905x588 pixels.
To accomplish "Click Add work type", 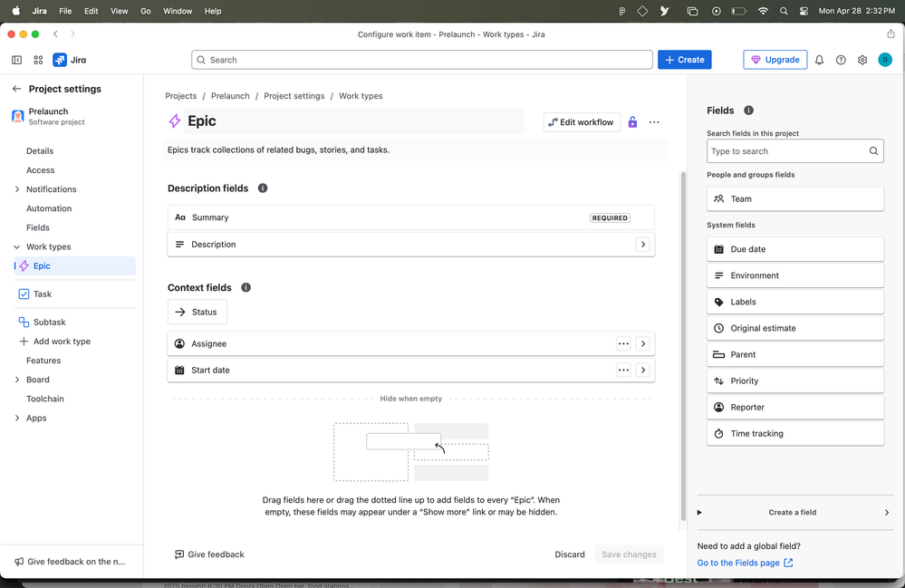I will point(55,342).
